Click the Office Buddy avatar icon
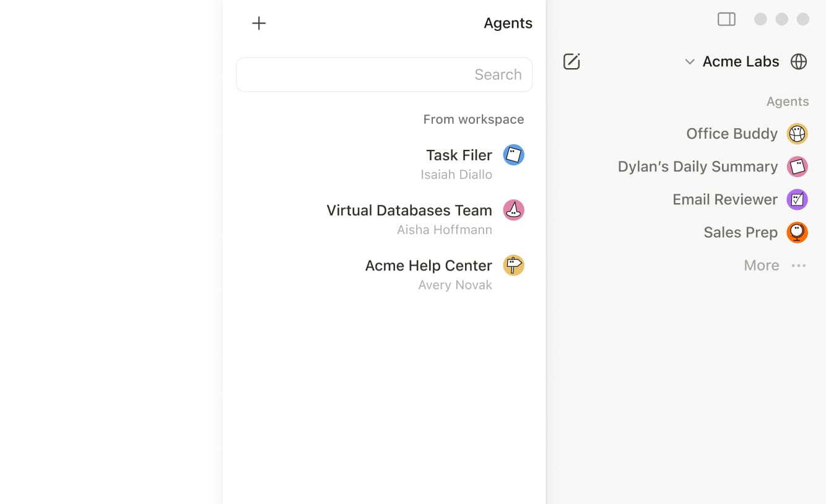Viewport: 826px width, 504px height. pyautogui.click(x=798, y=133)
